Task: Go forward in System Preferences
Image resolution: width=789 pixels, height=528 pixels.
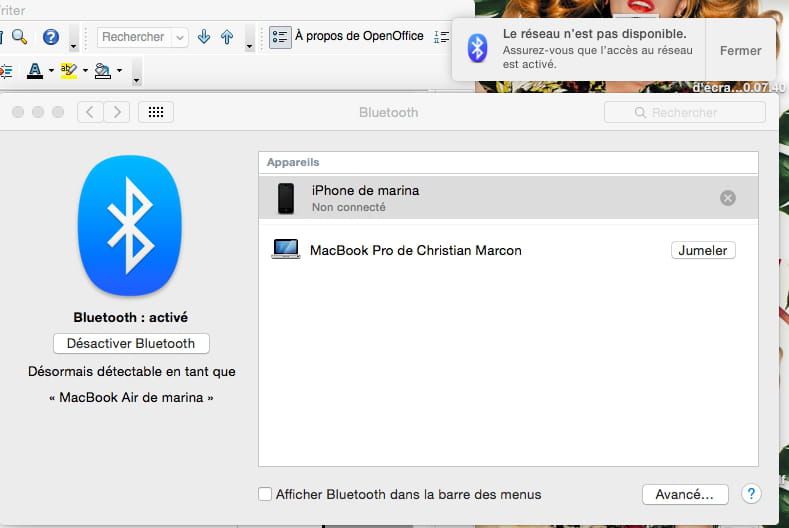Action: point(117,112)
